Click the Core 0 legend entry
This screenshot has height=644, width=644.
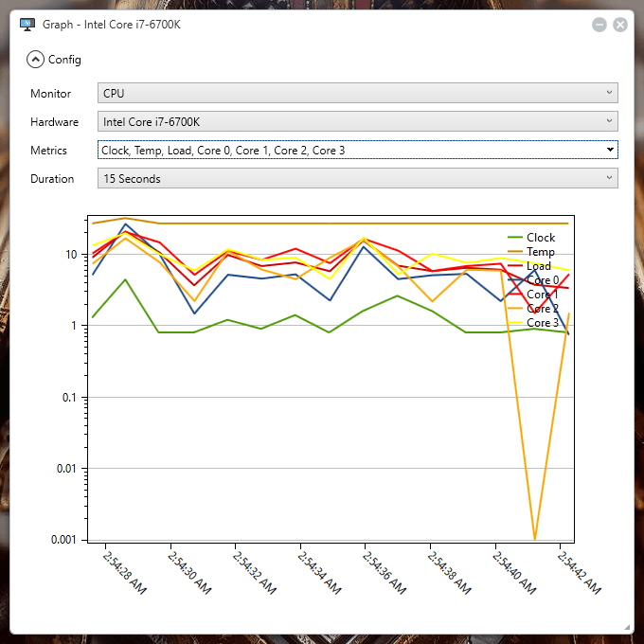tap(533, 280)
